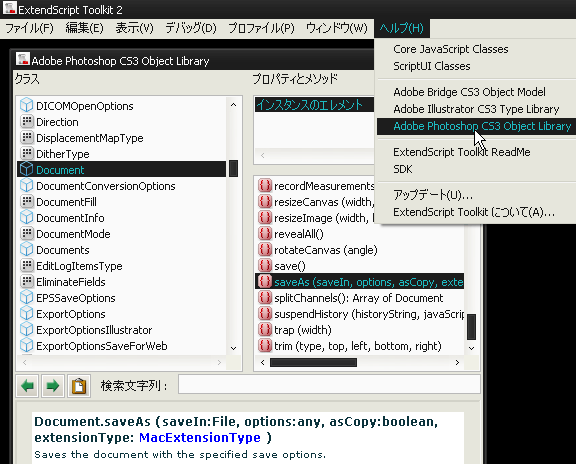Screen dimensions: 576x464
Task: Select EPSSaveOptions in class list
Action: (x=121, y=298)
